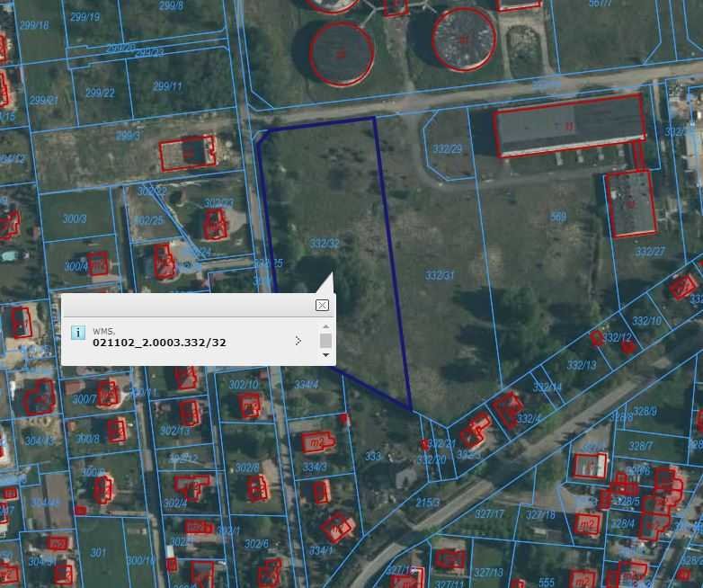Close the parcel info popup

coord(322,306)
